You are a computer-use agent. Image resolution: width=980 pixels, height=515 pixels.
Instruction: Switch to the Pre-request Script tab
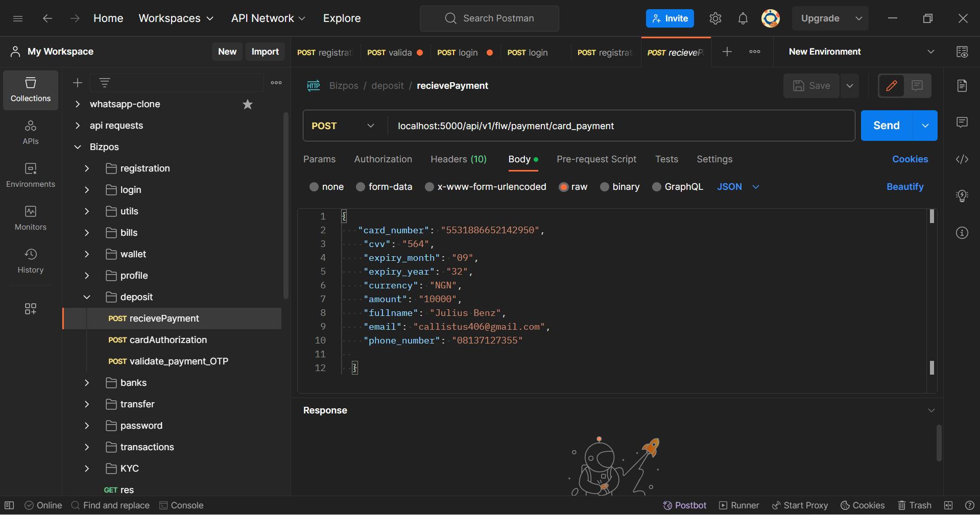(x=596, y=159)
